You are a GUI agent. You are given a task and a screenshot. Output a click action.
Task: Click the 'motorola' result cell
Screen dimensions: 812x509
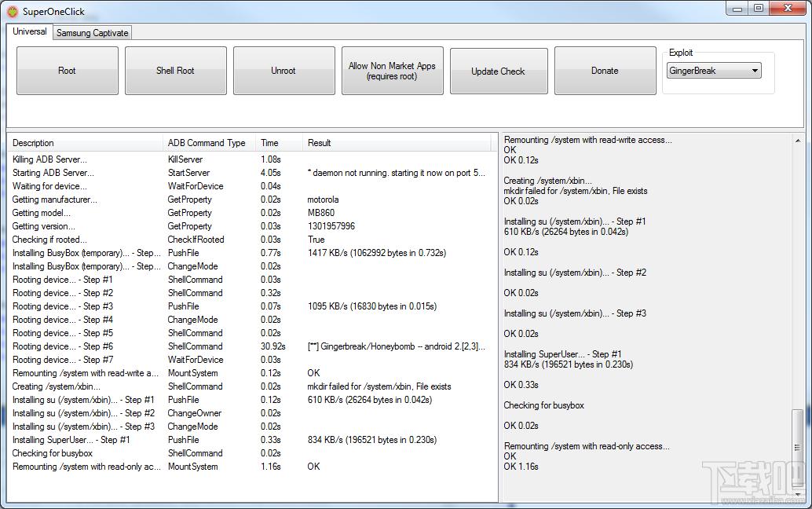pos(323,200)
